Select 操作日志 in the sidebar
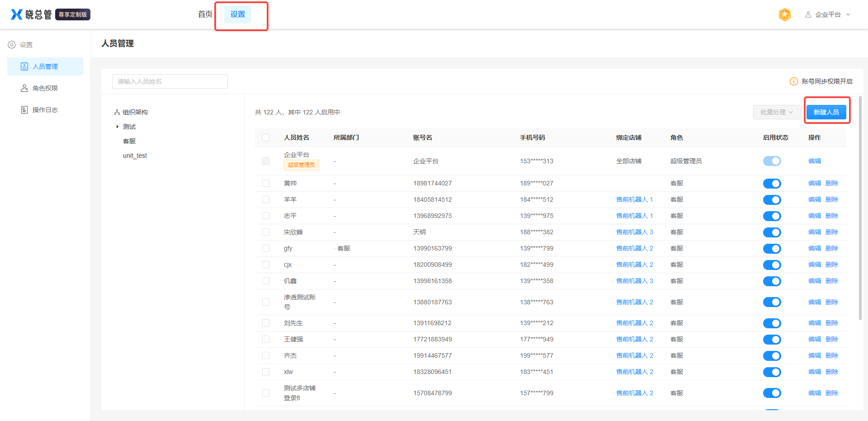Viewport: 868px width, 421px height. click(x=45, y=110)
